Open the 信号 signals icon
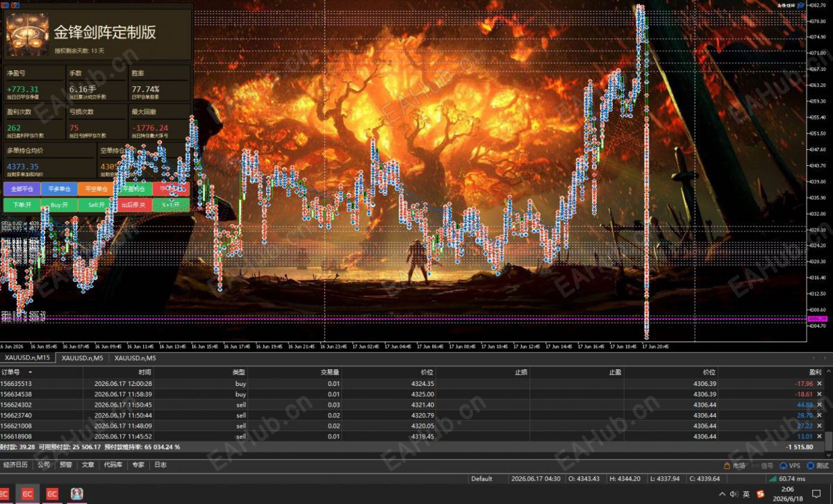The height and width of the screenshot is (504, 833). coord(754,466)
